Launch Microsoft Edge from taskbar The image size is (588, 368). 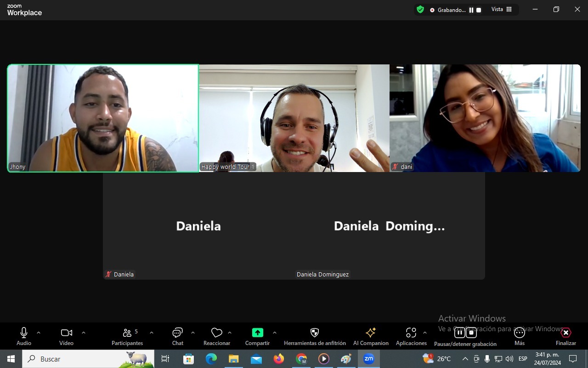[x=211, y=359]
